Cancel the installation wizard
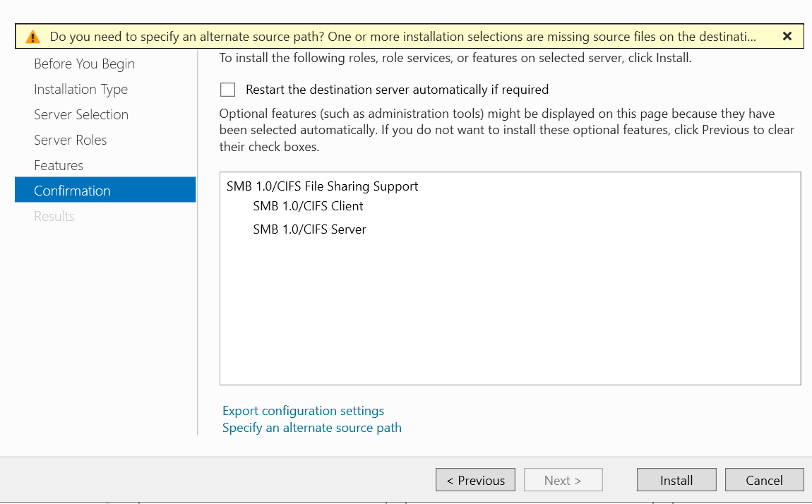 pyautogui.click(x=764, y=479)
